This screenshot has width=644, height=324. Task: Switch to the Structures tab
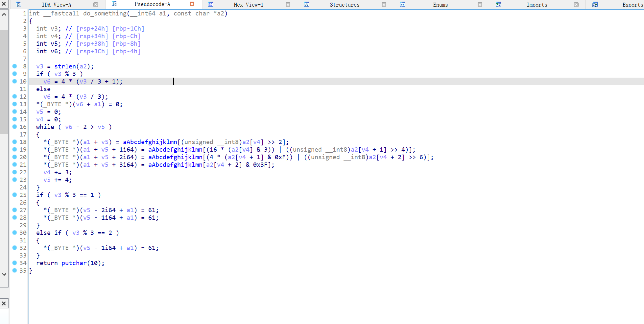pyautogui.click(x=344, y=4)
